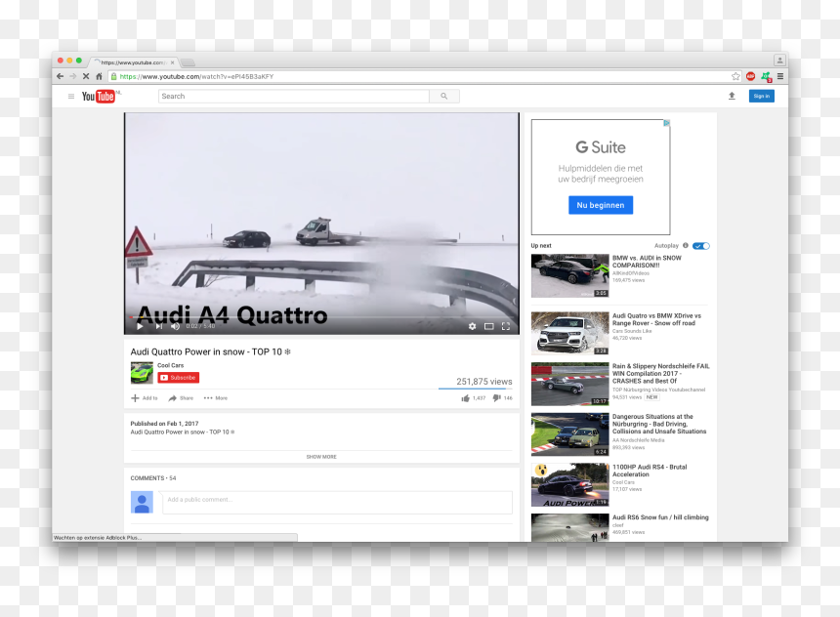Screen dimensions: 840x617
Task: Click the YouTube upload icon
Action: pyautogui.click(x=732, y=96)
